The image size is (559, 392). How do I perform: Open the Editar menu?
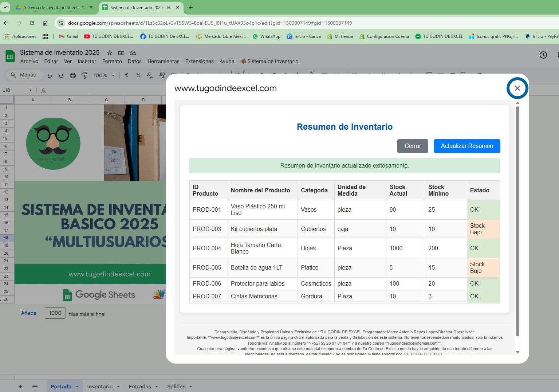coord(51,61)
